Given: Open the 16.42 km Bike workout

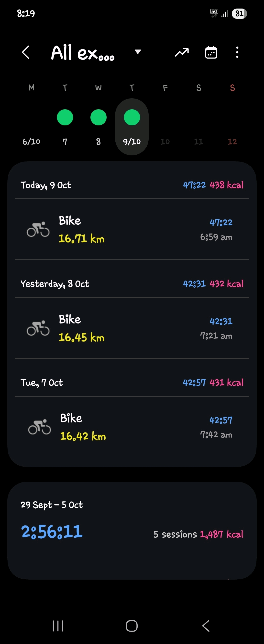Looking at the screenshot, I should (x=132, y=427).
